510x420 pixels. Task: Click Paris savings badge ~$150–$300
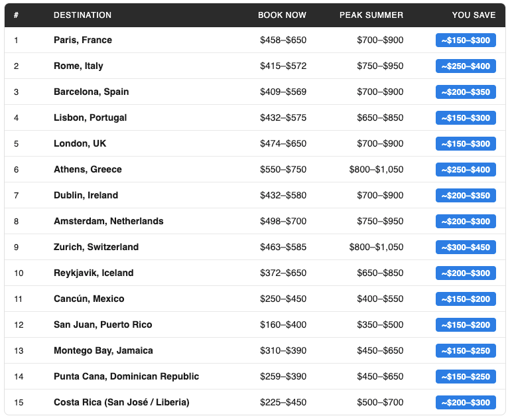tap(466, 40)
